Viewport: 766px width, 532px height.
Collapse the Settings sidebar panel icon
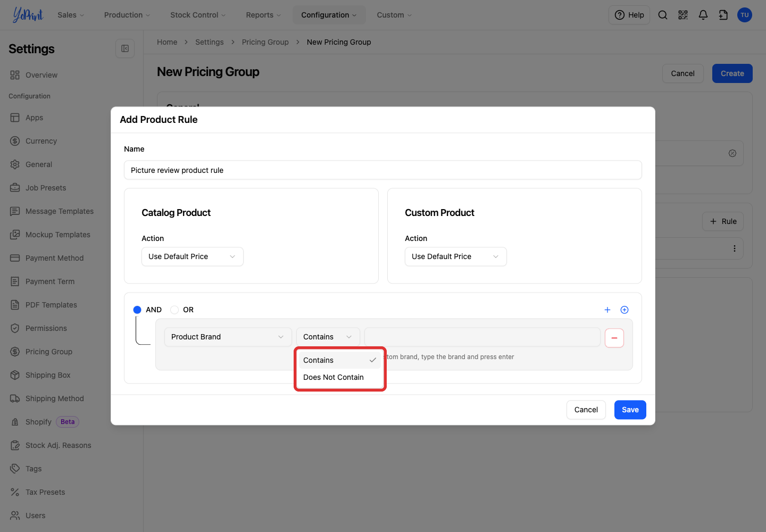tap(125, 48)
